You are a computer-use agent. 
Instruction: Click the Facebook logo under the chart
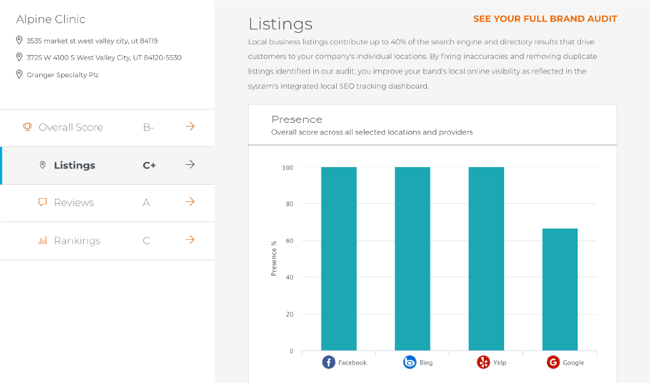(x=329, y=362)
